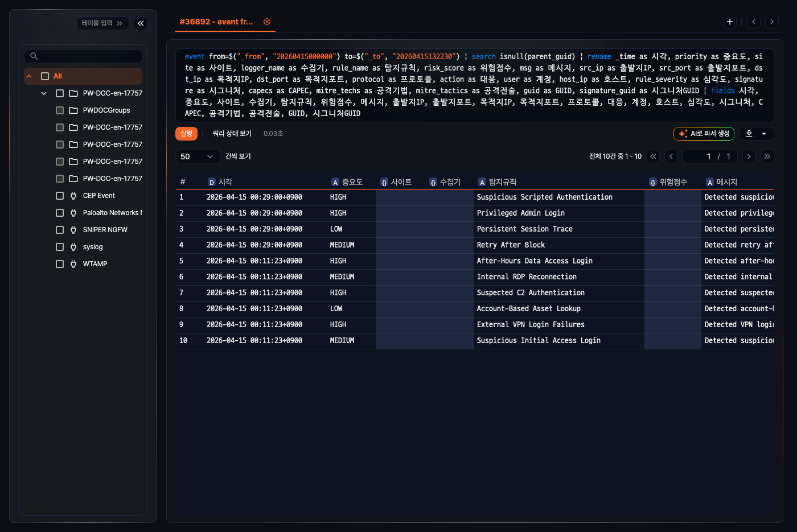The image size is (797, 532).
Task: Expand the download options dropdown arrow
Action: point(764,134)
